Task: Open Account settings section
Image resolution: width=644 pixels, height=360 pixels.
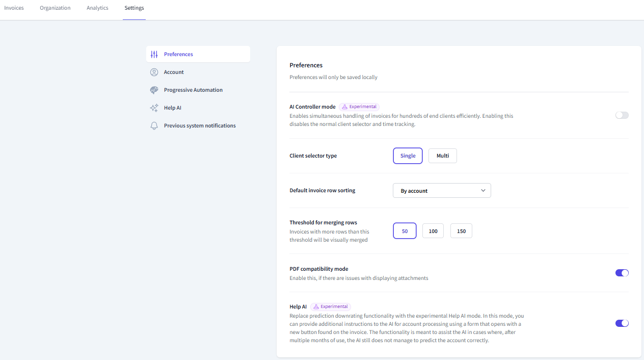Action: [198, 72]
